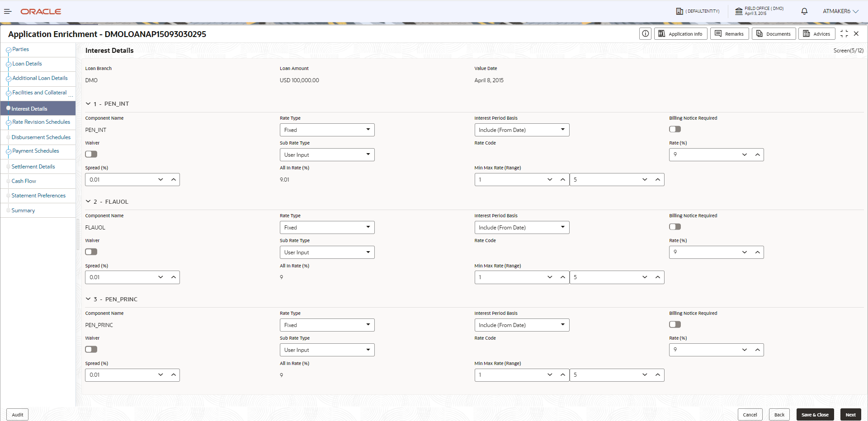The height and width of the screenshot is (421, 868).
Task: Open FLAUOL Interest Period Basis dropdown
Action: [522, 228]
